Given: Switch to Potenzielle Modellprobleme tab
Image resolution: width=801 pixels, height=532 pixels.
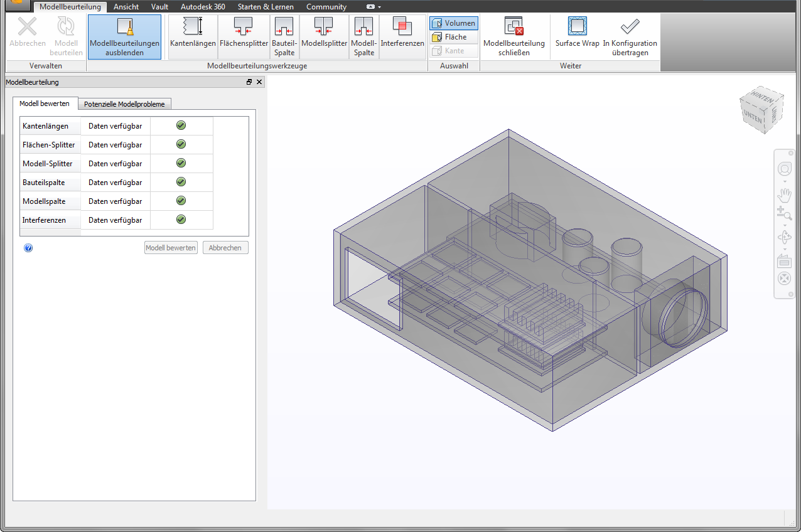Looking at the screenshot, I should point(124,104).
